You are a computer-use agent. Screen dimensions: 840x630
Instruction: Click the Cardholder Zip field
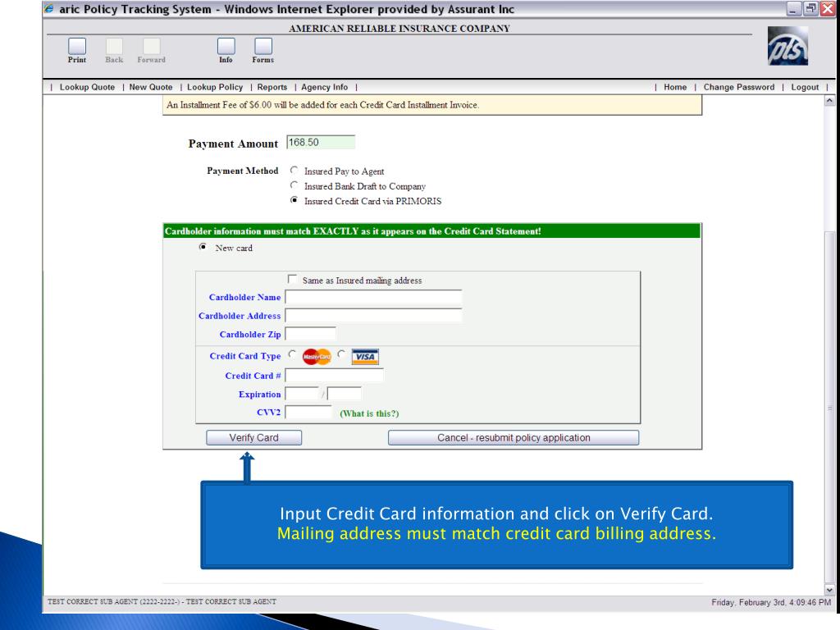(311, 335)
